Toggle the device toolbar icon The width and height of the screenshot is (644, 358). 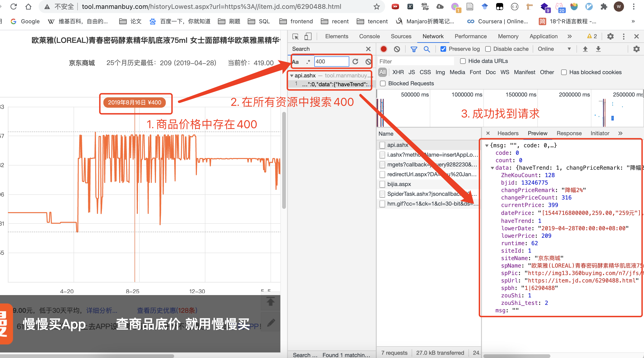coord(308,37)
